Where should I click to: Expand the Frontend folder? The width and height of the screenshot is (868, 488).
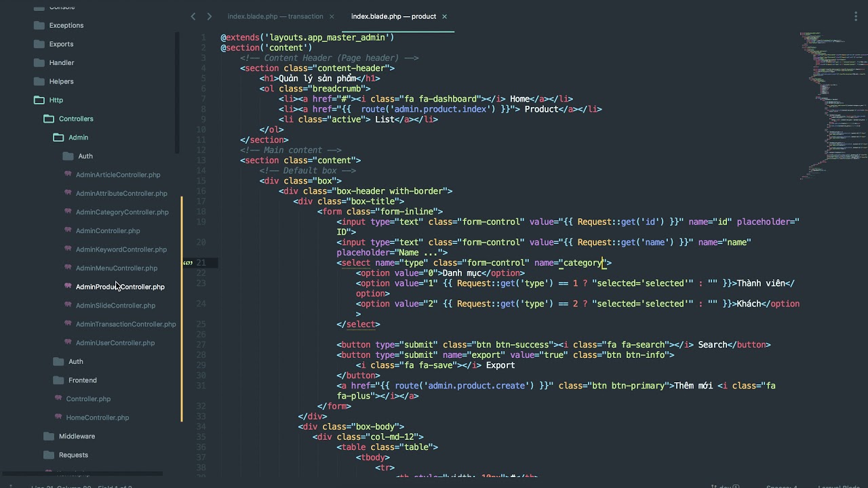83,380
